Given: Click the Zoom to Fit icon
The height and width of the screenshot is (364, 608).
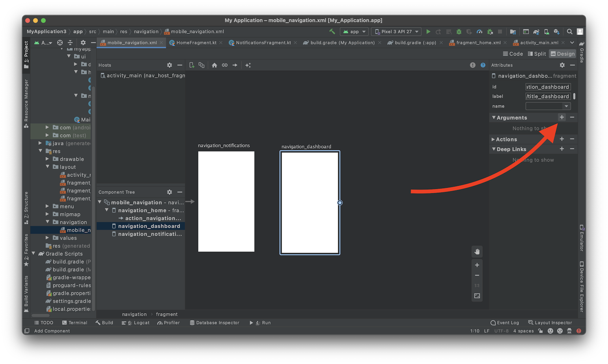Looking at the screenshot, I should 477,296.
